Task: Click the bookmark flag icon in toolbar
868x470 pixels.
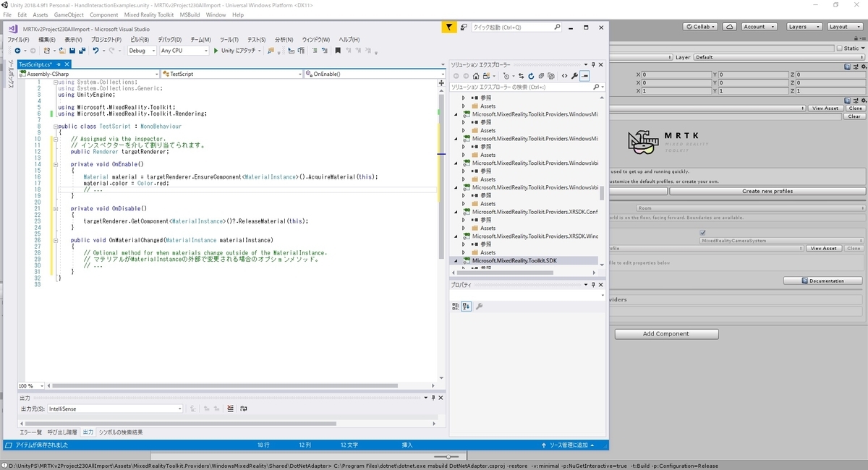Action: point(338,51)
